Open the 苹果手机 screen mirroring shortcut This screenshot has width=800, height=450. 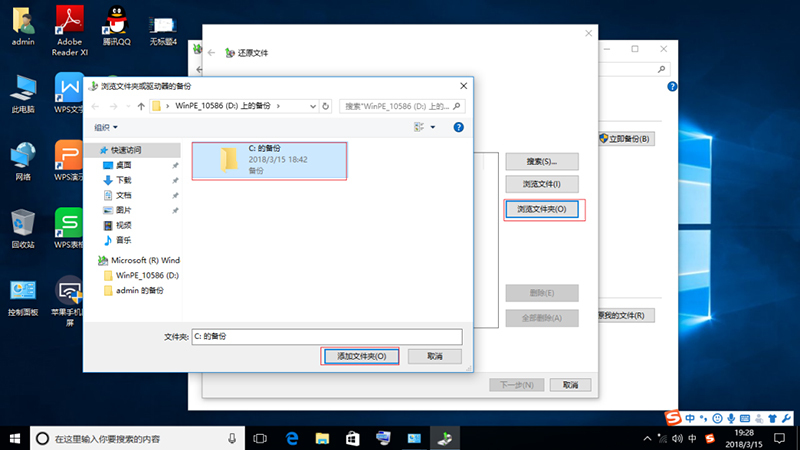[68, 301]
